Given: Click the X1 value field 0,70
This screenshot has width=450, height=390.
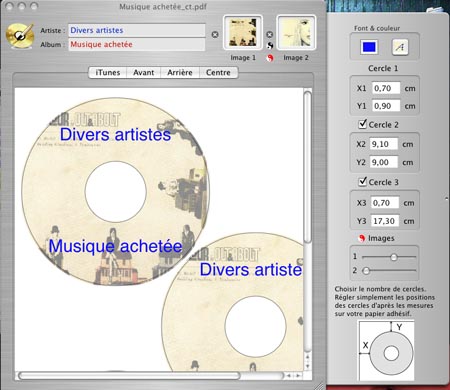Looking at the screenshot, I should click(386, 88).
